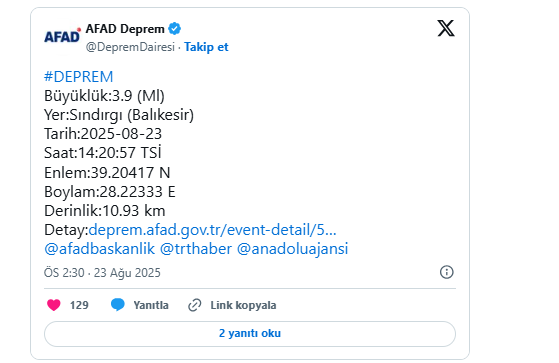The width and height of the screenshot is (559, 363).
Task: Like the tweet with heart icon
Action: 54,305
